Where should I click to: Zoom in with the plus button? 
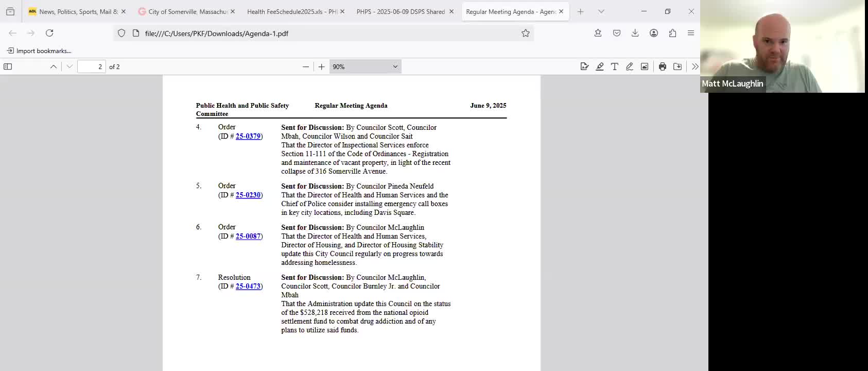coord(322,66)
